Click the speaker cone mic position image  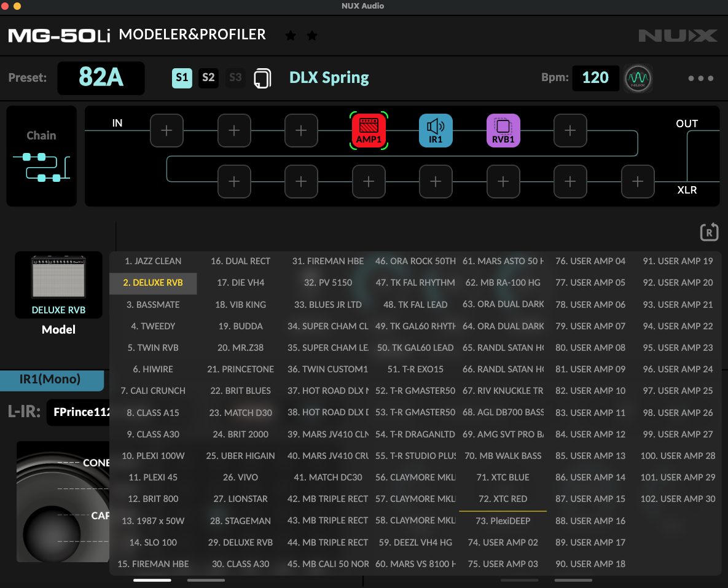point(63,501)
